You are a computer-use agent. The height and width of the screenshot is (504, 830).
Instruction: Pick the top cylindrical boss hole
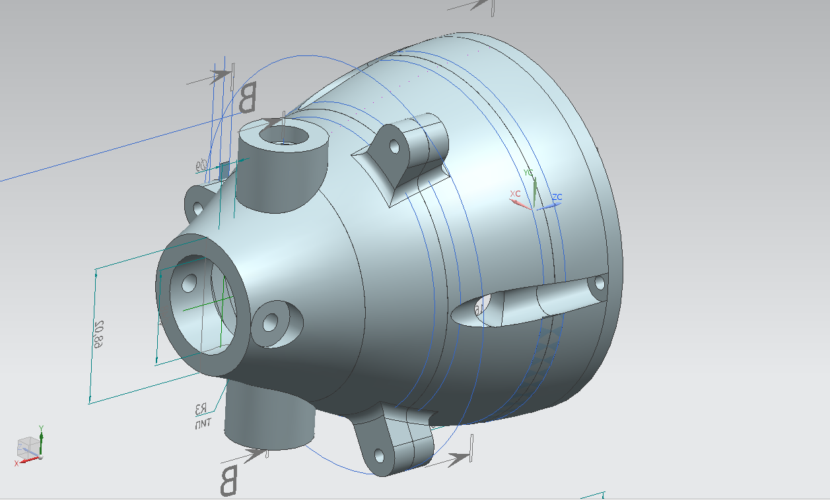[x=285, y=136]
